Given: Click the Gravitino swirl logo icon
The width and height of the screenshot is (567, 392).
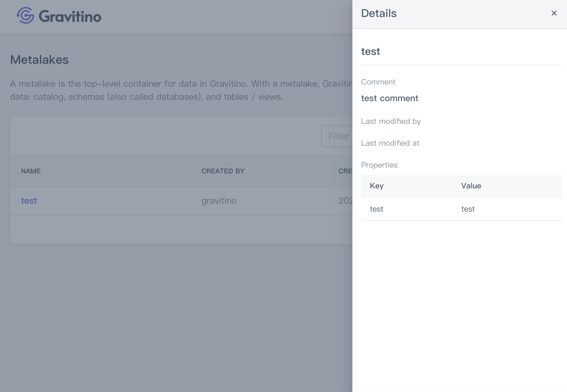Looking at the screenshot, I should 26,16.
